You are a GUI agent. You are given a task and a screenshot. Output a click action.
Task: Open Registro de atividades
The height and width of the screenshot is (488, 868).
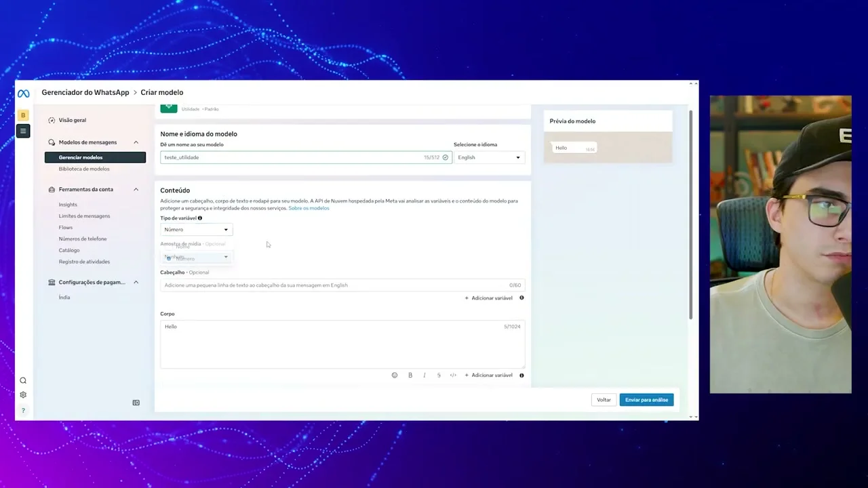tap(84, 262)
